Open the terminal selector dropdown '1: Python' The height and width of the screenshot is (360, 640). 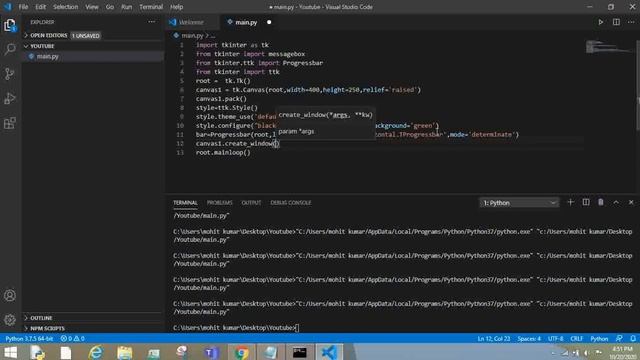519,203
